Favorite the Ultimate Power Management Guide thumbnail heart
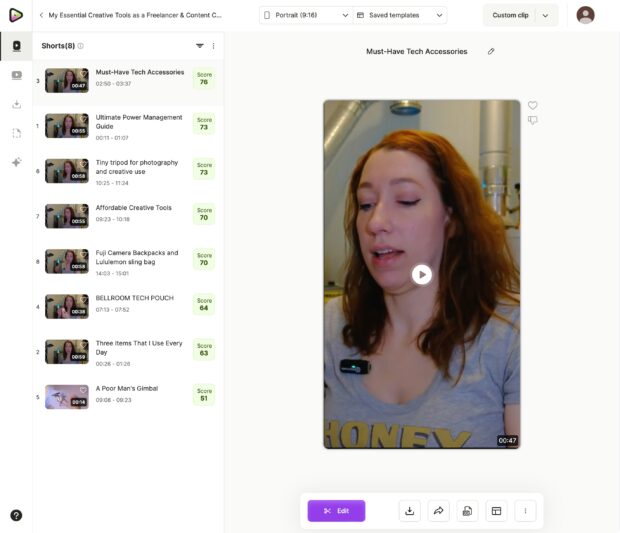Viewport: 620px width, 533px height. point(83,119)
